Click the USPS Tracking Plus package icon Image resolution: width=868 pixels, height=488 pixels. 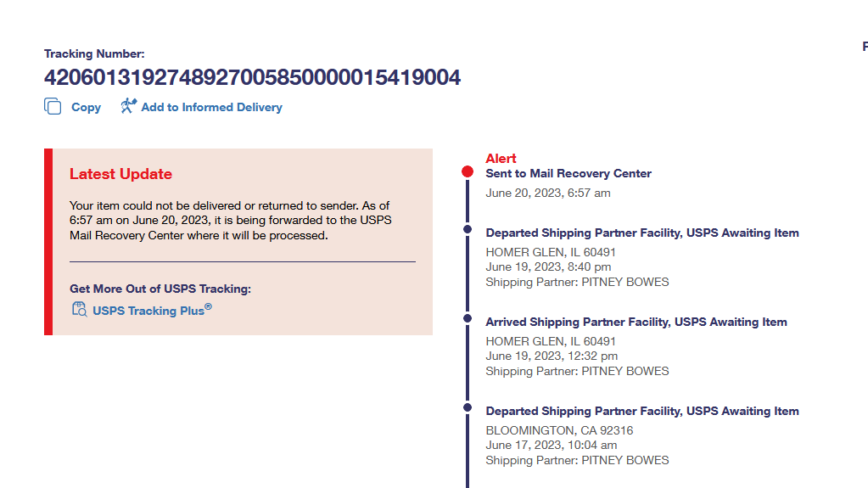point(79,310)
